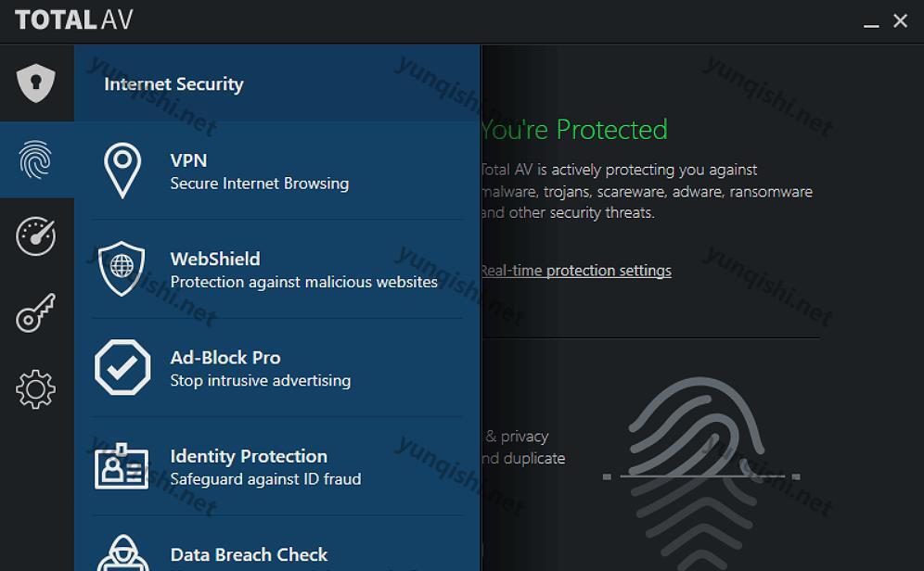Click the VPN location pin icon

tap(122, 171)
